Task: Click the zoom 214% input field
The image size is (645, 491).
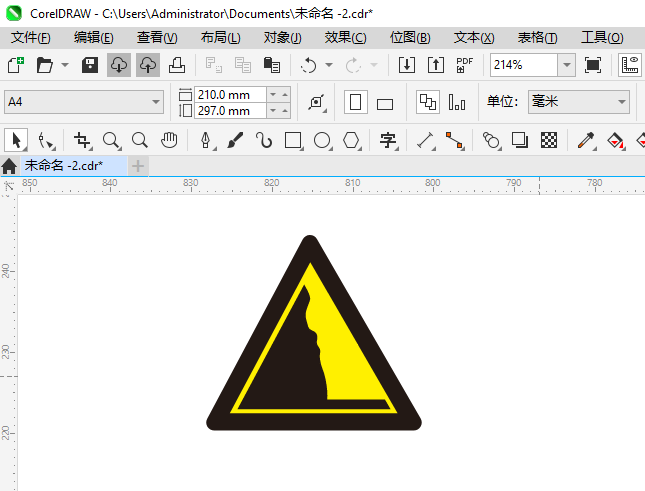Action: pos(524,65)
